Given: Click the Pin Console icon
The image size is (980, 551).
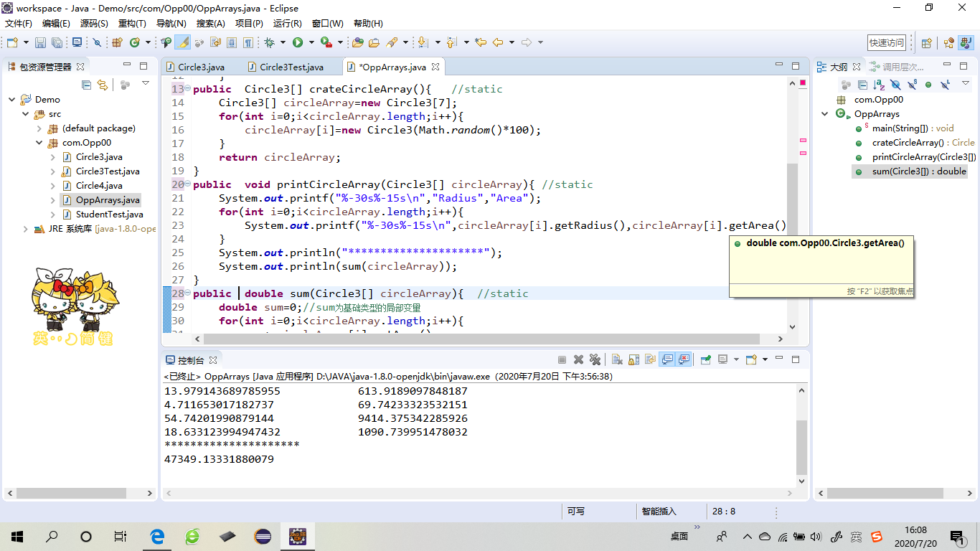Looking at the screenshot, I should (705, 359).
